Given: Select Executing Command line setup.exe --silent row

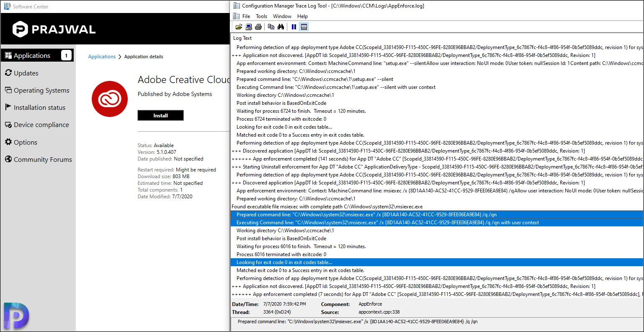Looking at the screenshot, I should click(x=437, y=87).
